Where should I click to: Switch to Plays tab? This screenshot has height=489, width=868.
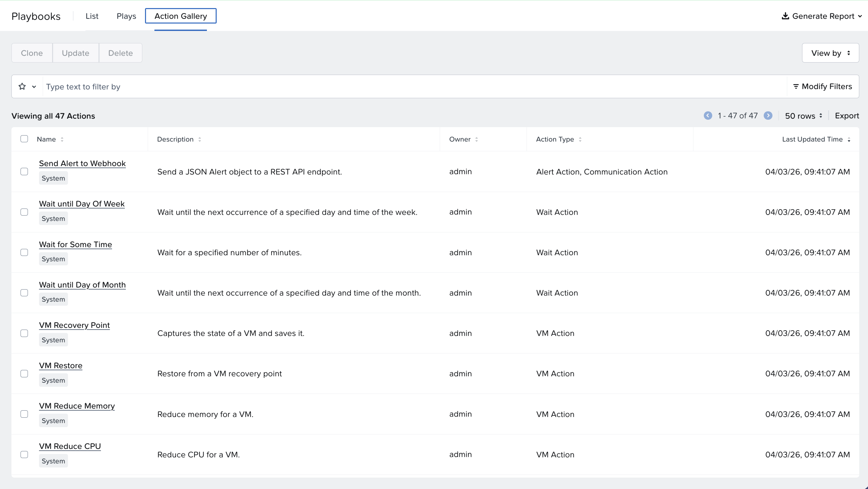tap(126, 16)
